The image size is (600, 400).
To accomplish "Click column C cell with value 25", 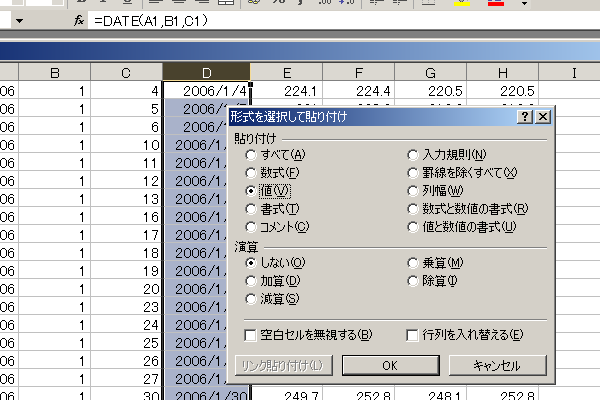I will click(x=126, y=343).
